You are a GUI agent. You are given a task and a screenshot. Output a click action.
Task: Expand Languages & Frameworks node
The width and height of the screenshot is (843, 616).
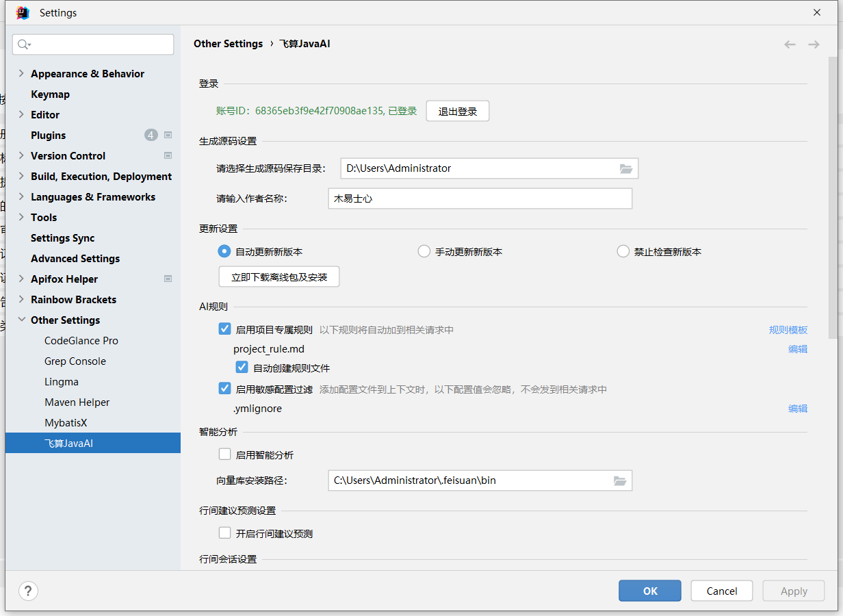point(21,196)
